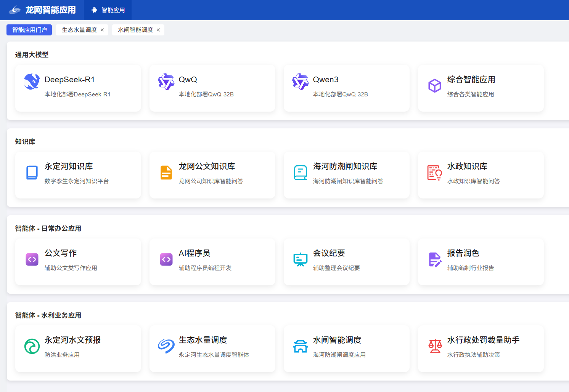Click the 辅助程序员编程开发 description

tap(205, 268)
